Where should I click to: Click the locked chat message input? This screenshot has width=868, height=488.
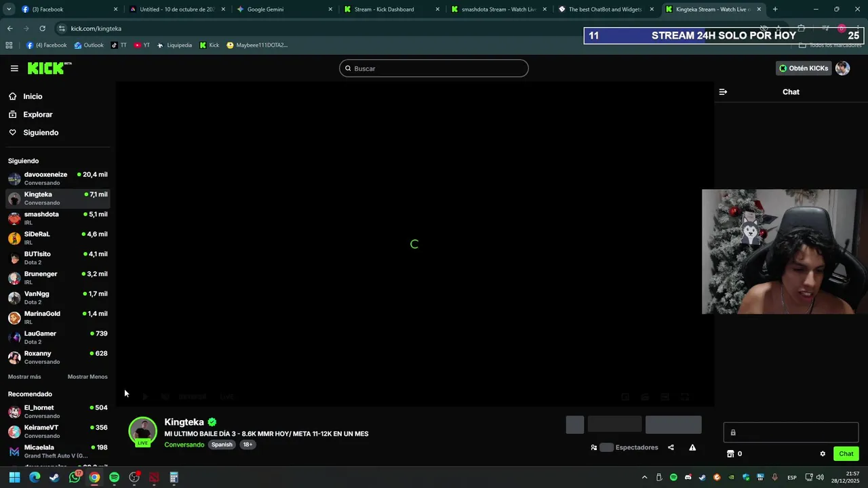[x=791, y=432]
